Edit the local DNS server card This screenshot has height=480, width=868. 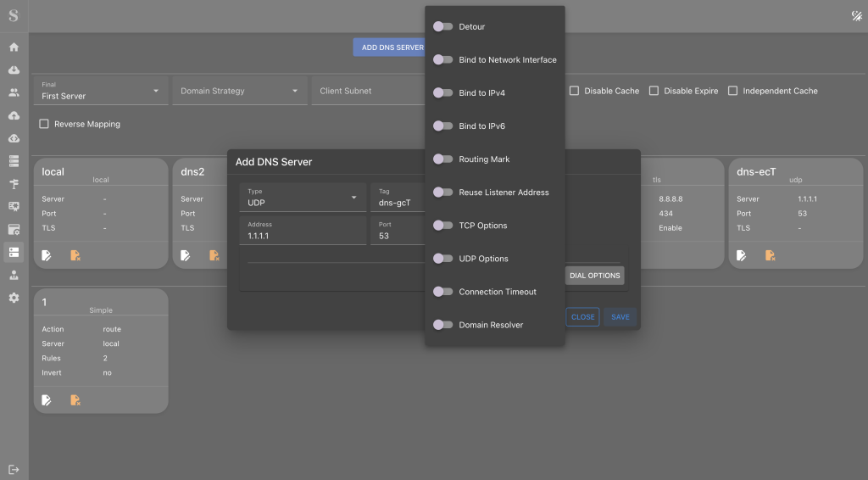tap(47, 255)
